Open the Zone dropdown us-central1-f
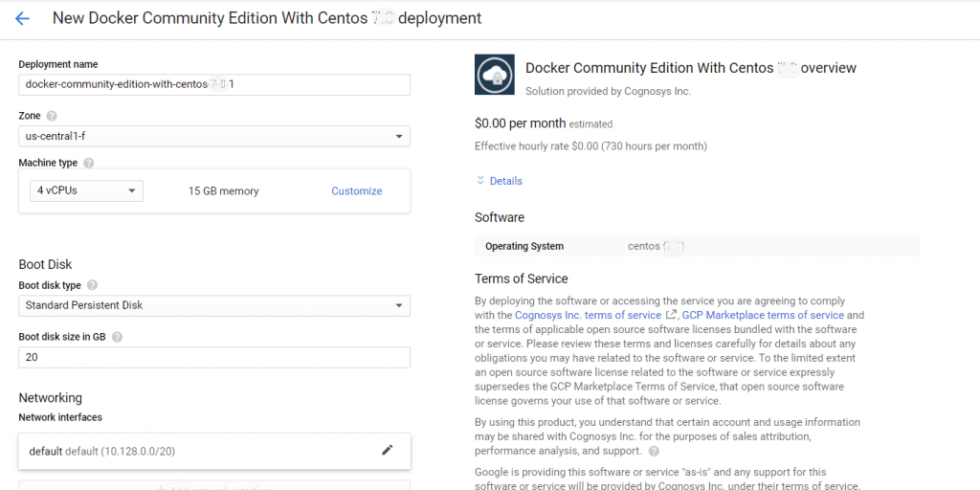 tap(214, 137)
